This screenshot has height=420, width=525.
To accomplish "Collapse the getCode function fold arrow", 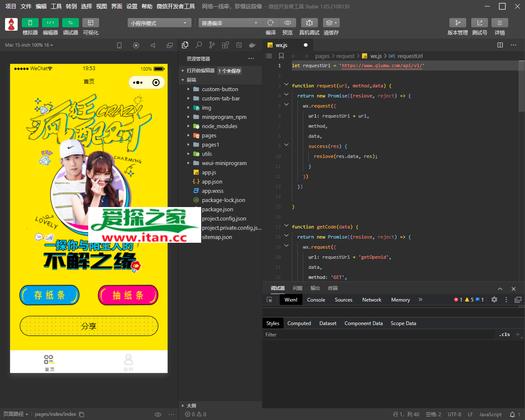I will coord(286,226).
